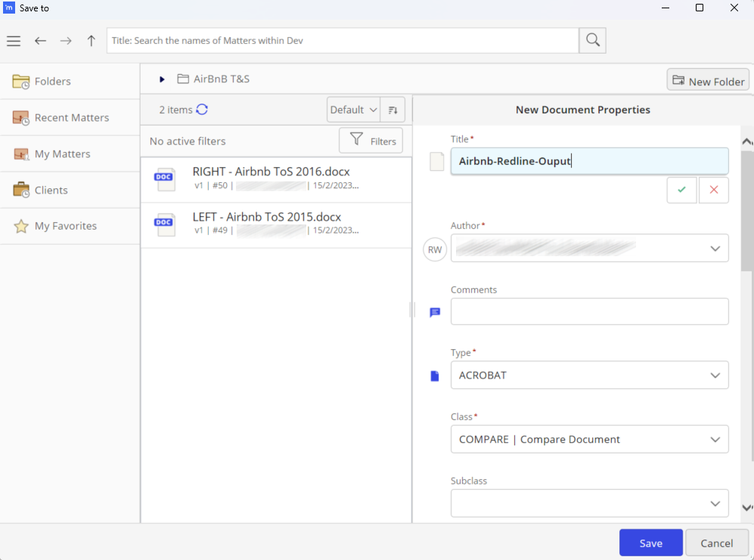754x560 pixels.
Task: Navigate up one level arrow
Action: click(91, 41)
